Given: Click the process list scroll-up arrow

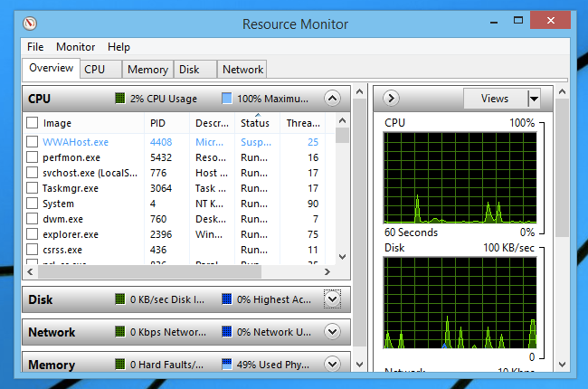Looking at the screenshot, I should 342,120.
